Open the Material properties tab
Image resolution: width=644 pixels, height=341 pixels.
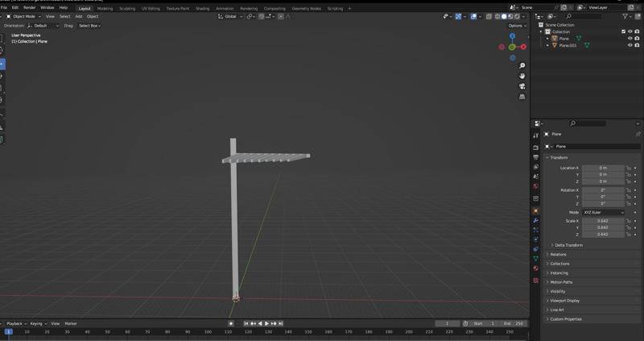coord(535,268)
